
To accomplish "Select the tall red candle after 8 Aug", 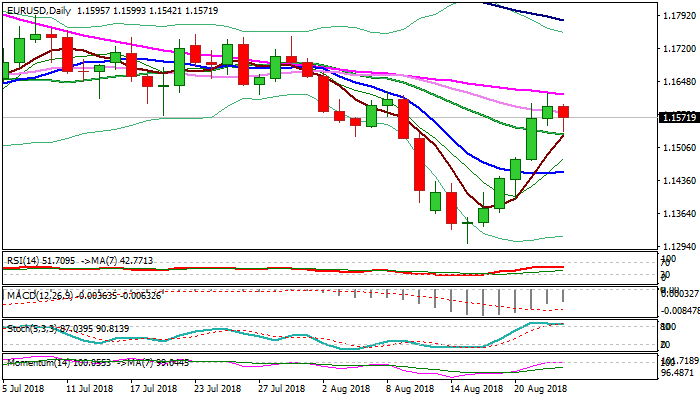I will click(419, 164).
